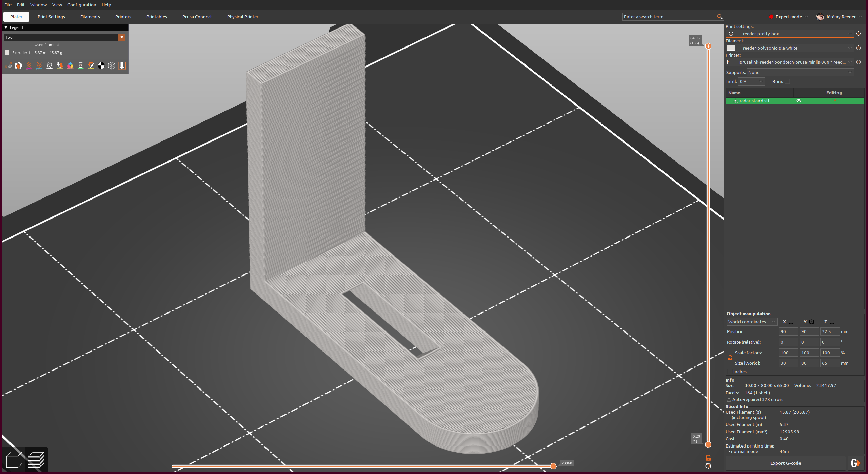Screen dimensions: 868x474
Task: Toggle seams broken-link icon in legend
Action: point(50,65)
